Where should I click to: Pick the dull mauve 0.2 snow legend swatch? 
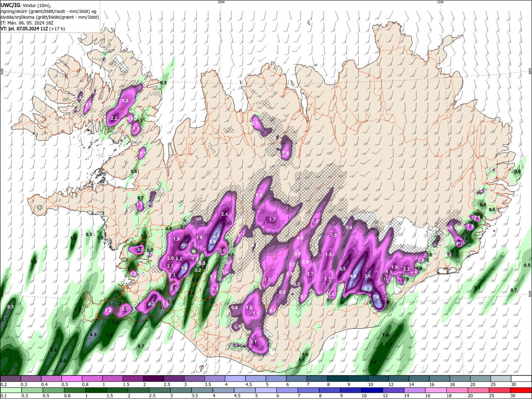click(x=10, y=378)
